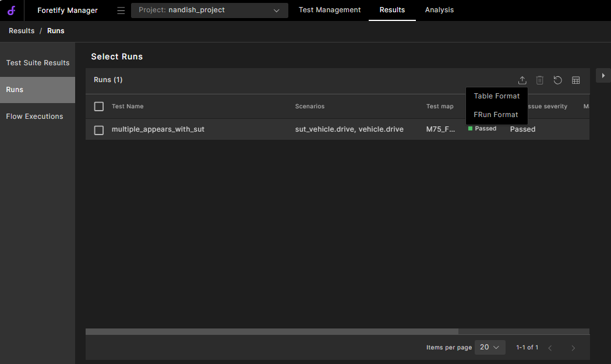Choose Table Format from export menu
The width and height of the screenshot is (611, 364).
tap(496, 96)
